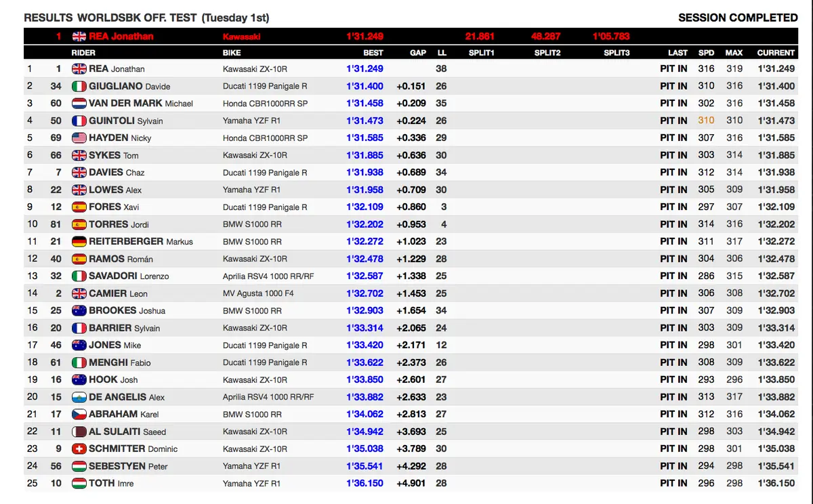This screenshot has width=813, height=504.
Task: Click the CURRENT column header
Action: tap(776, 53)
